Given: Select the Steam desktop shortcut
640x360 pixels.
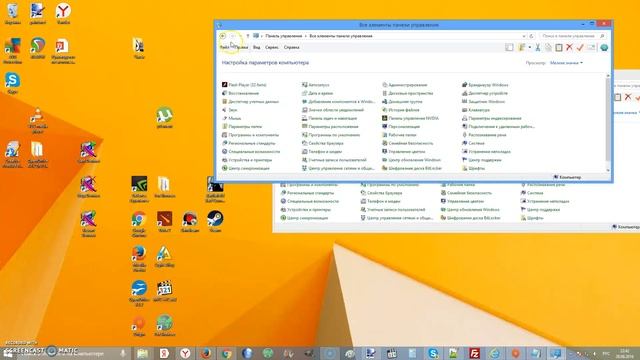Looking at the screenshot, I should click(x=215, y=222).
